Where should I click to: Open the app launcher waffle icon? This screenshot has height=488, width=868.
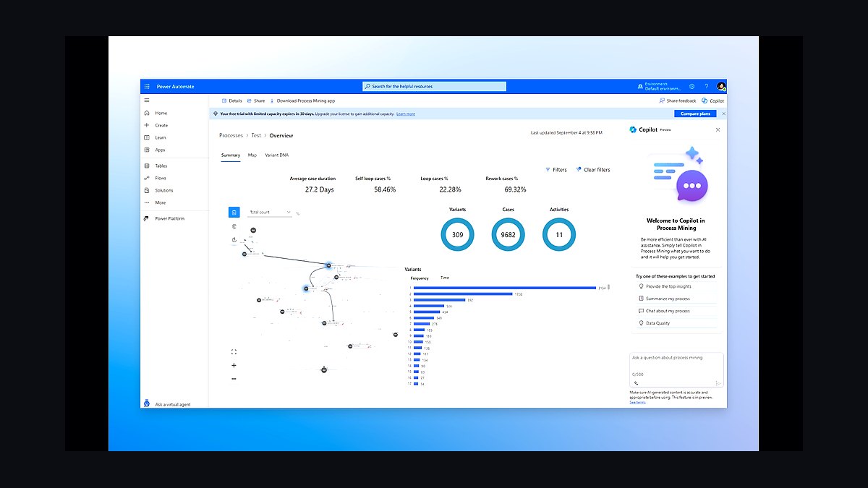[x=147, y=86]
